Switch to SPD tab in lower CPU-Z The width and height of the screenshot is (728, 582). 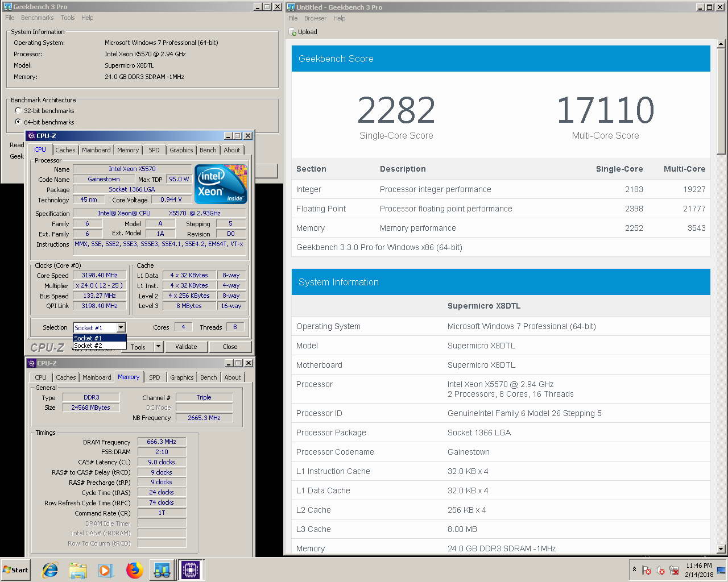[155, 377]
